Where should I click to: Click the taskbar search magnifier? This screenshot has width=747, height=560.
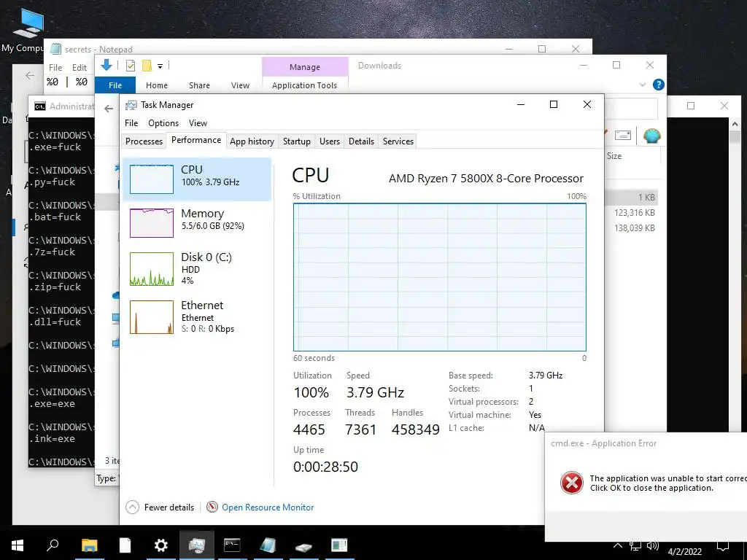coord(53,545)
